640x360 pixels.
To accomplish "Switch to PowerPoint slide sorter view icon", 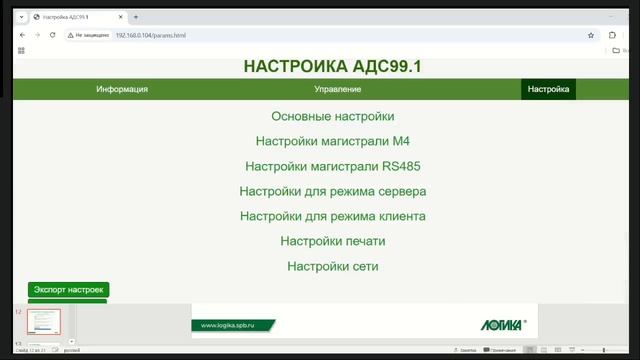I will [544, 350].
